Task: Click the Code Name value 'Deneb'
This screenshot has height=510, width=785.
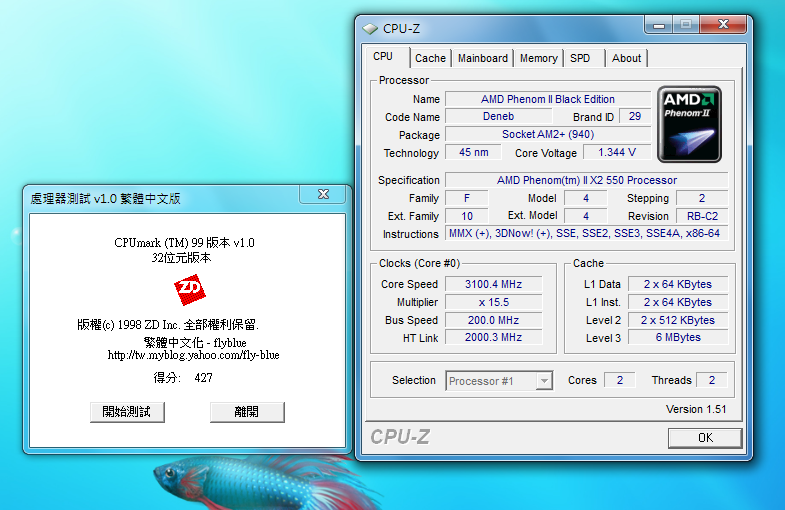Action: tap(498, 117)
